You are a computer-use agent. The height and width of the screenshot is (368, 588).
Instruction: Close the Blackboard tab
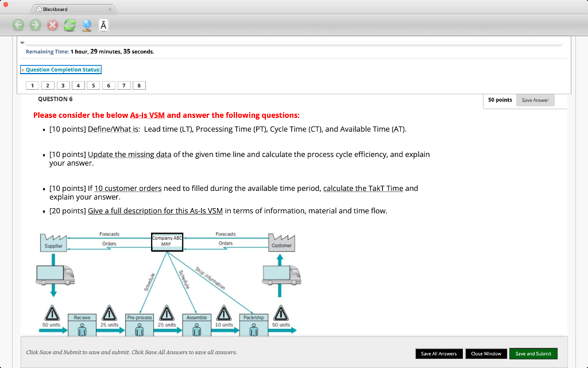point(110,9)
